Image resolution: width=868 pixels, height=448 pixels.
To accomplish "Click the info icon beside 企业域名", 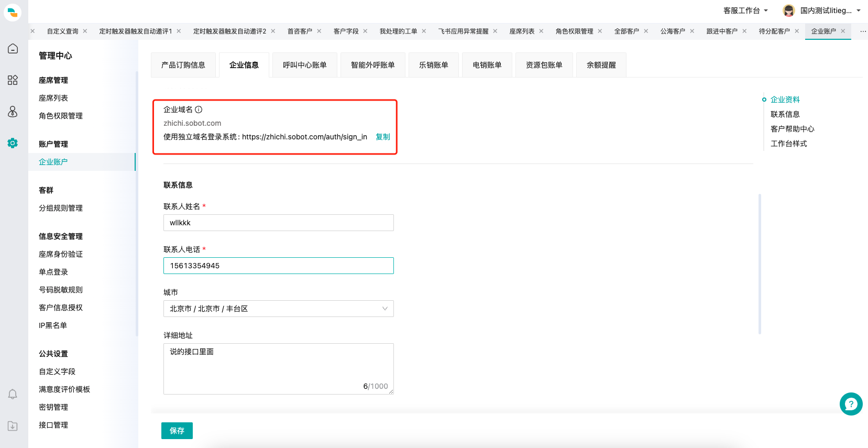I will coord(199,110).
